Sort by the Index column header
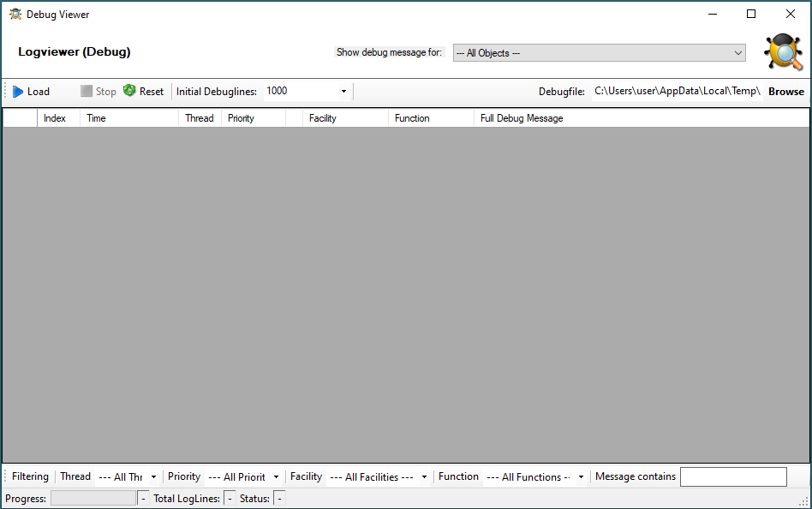Image resolution: width=812 pixels, height=509 pixels. coord(55,118)
